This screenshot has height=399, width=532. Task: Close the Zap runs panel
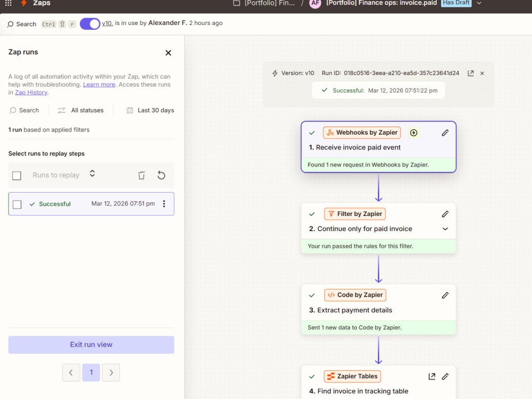point(168,53)
